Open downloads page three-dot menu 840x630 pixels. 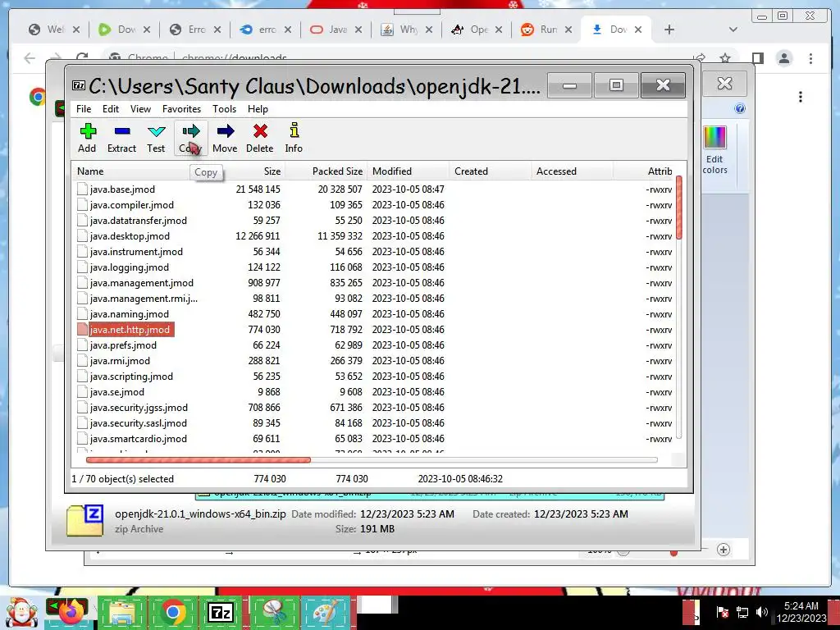click(801, 97)
